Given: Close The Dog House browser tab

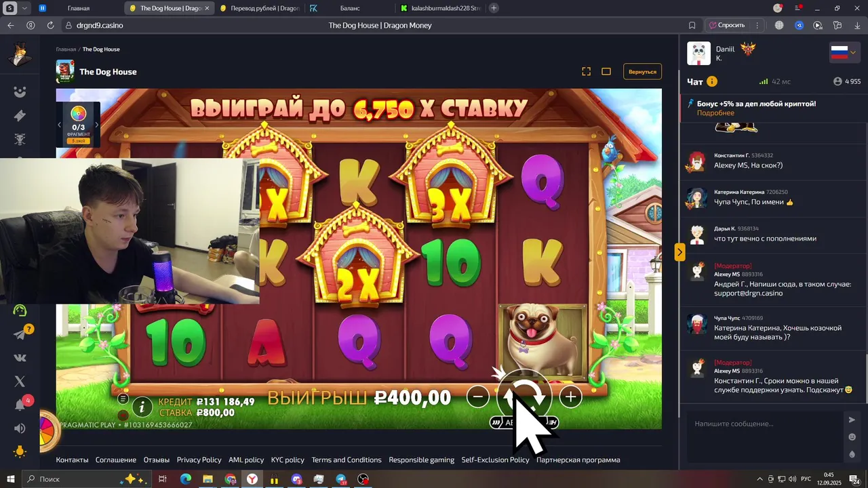Looking at the screenshot, I should pos(206,8).
